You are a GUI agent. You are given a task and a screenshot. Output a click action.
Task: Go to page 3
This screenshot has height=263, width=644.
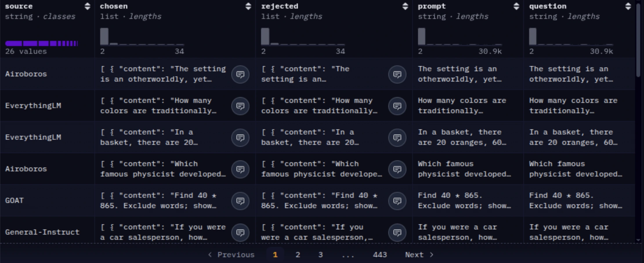[320, 255]
